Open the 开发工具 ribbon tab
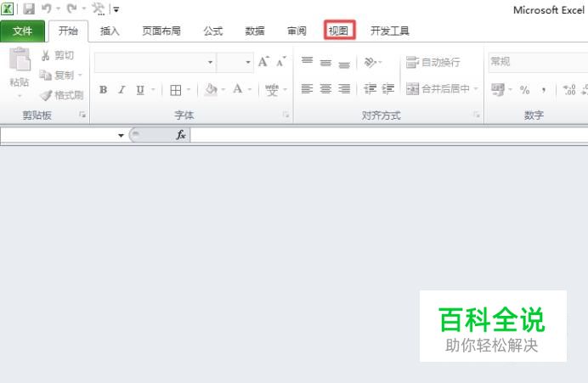 pos(390,31)
